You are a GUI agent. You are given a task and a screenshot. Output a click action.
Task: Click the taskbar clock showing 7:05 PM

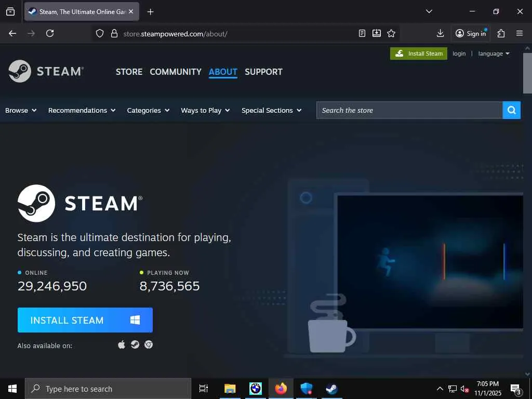click(x=487, y=389)
